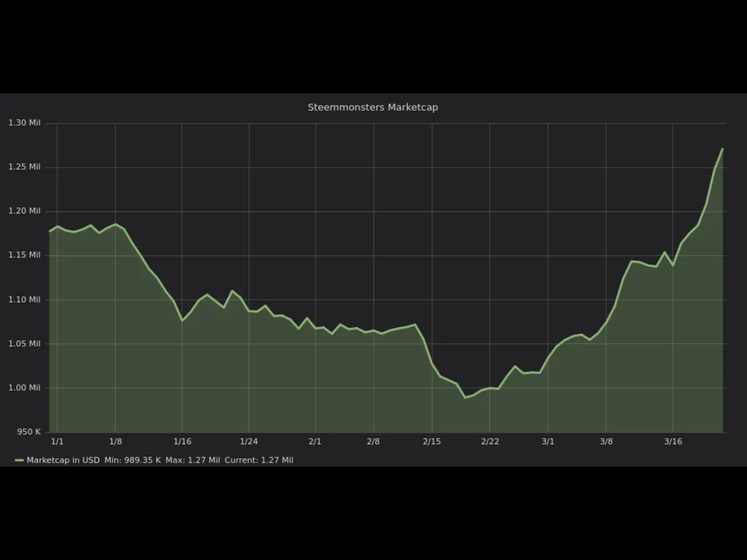Click the 2/22 date label
Screen dimensions: 747x560
click(490, 442)
